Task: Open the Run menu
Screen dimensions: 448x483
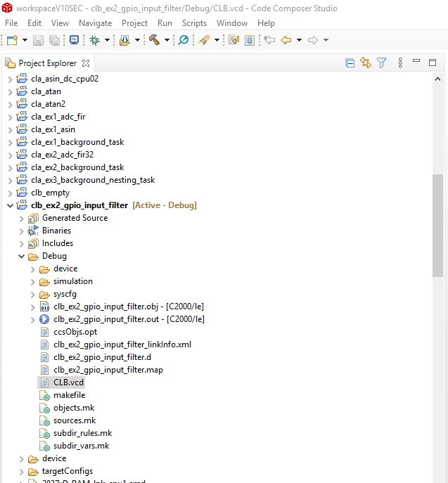Action: pos(165,23)
